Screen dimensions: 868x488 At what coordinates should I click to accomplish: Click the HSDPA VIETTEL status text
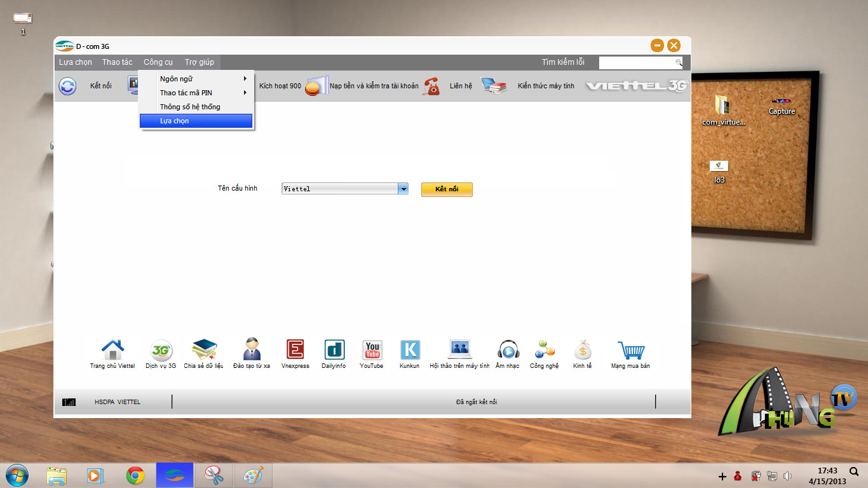click(118, 402)
